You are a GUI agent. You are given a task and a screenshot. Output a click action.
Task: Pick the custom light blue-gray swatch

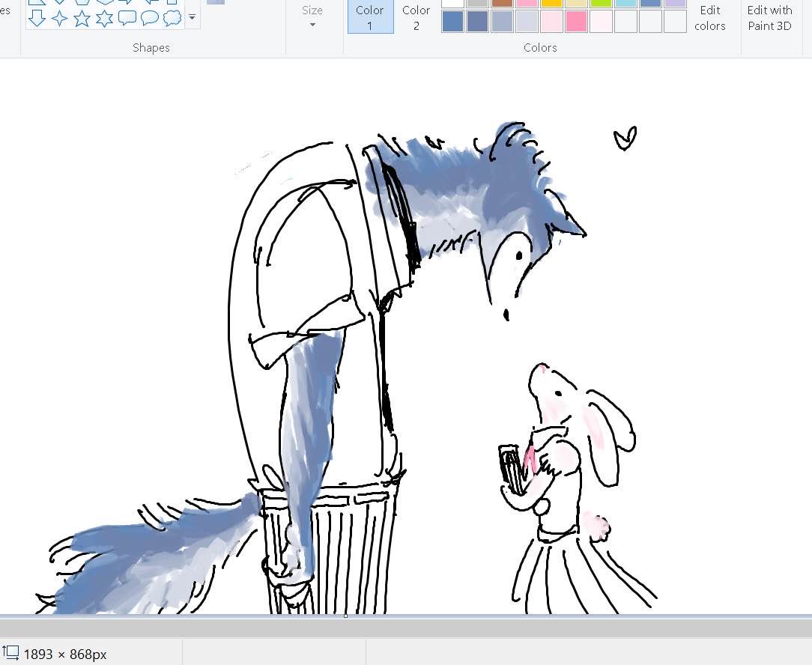(502, 22)
